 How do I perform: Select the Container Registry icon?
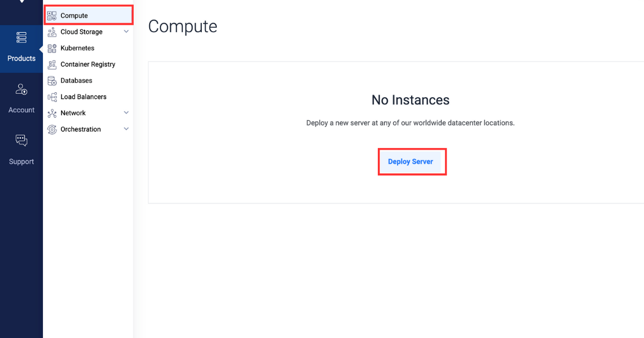pos(52,64)
